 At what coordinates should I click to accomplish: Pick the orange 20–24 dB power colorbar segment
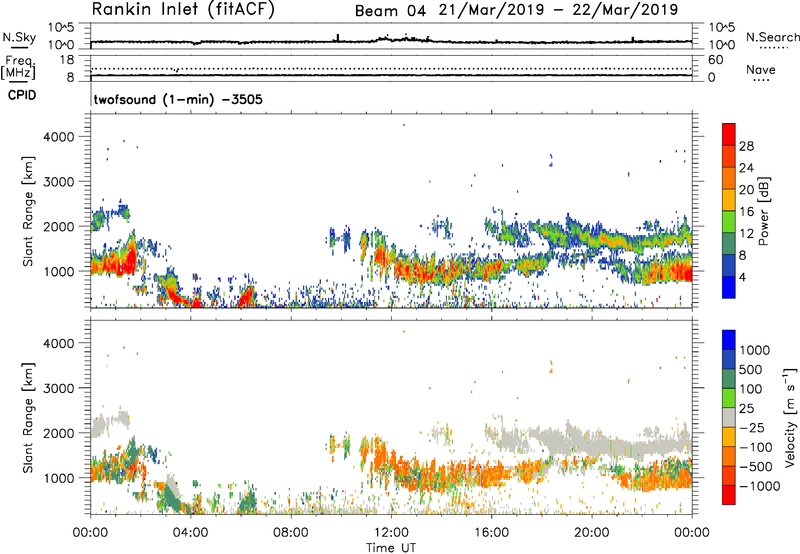click(x=729, y=179)
